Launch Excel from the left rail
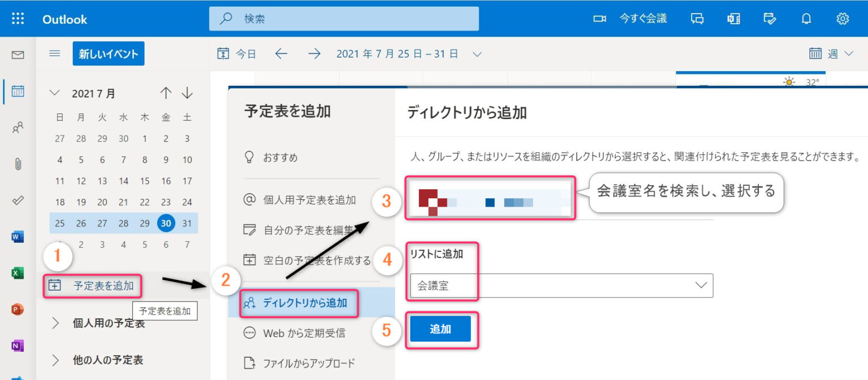868x380 pixels. [18, 273]
